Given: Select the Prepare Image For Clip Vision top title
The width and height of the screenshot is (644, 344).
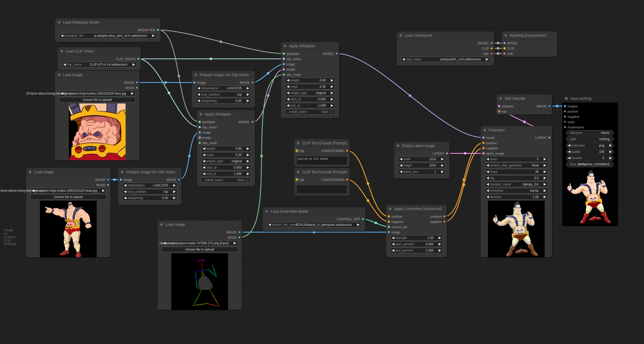Looking at the screenshot, I should (224, 75).
